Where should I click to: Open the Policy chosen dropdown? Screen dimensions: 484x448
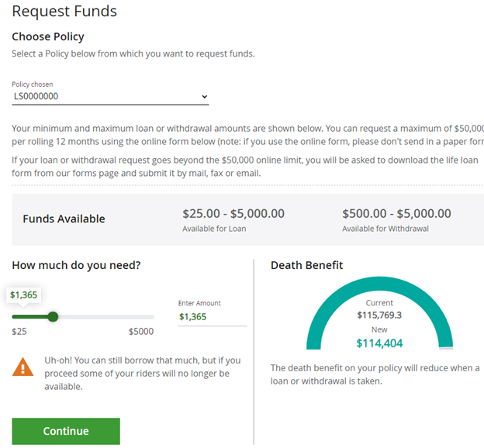pos(110,97)
